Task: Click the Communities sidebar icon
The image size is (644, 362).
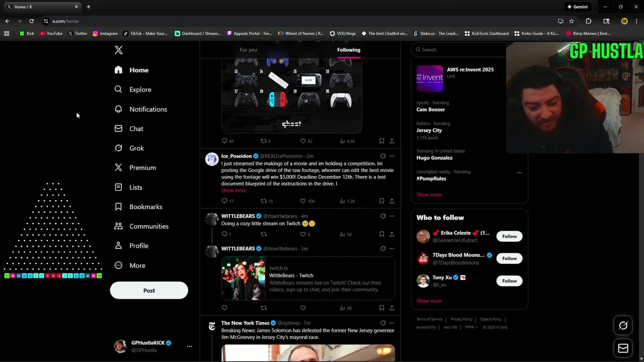Action: 118,226
